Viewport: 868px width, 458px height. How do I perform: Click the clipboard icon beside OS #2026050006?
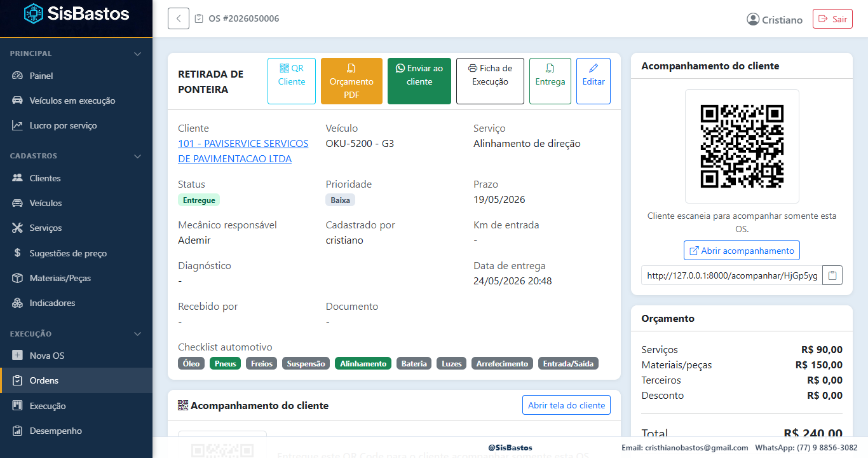click(x=199, y=18)
